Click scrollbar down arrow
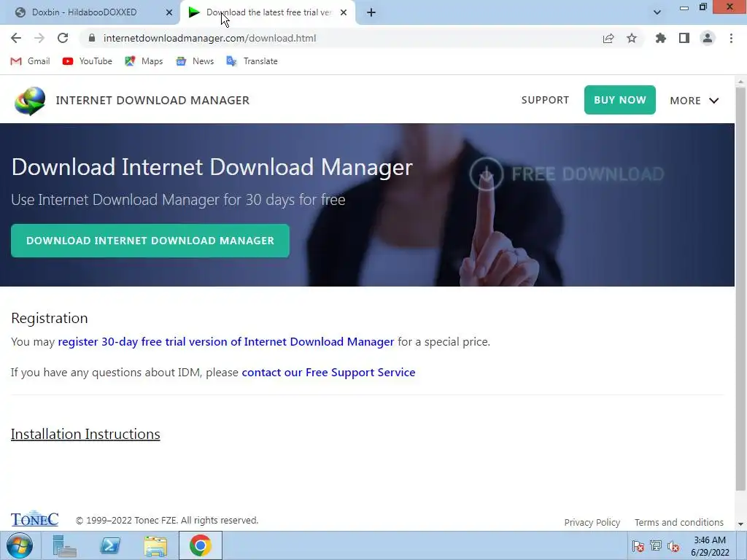The width and height of the screenshot is (747, 560). (740, 524)
